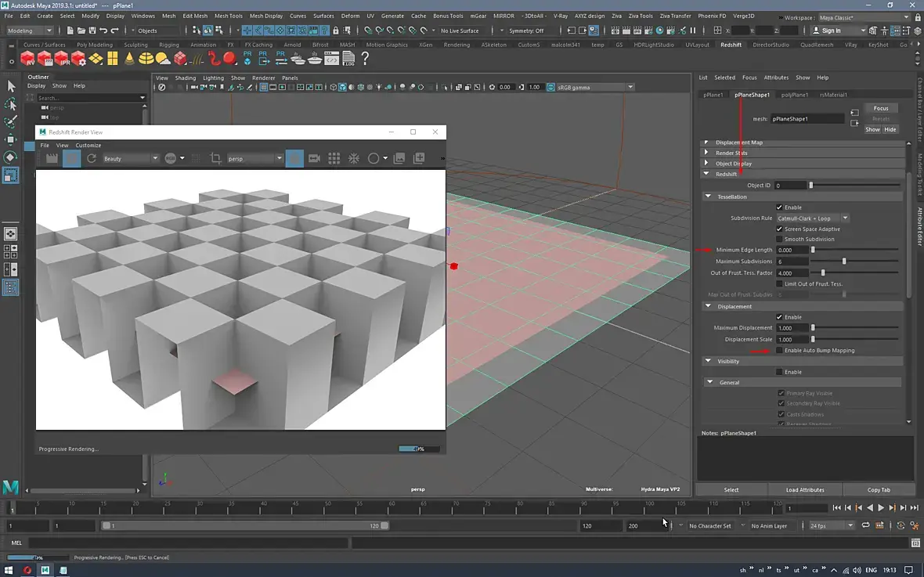This screenshot has height=577, width=924.
Task: Select the crop region tool in Render View
Action: coord(216,158)
